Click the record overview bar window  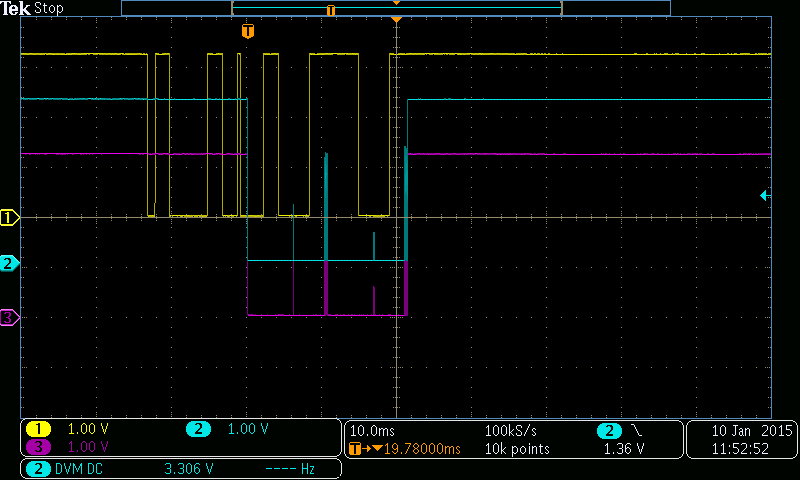pos(396,8)
